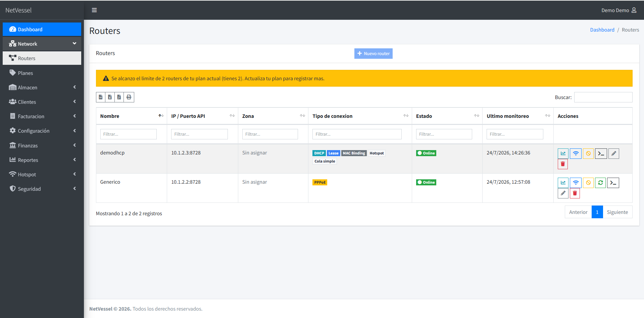Expand the Clientes sidebar menu

coord(42,102)
